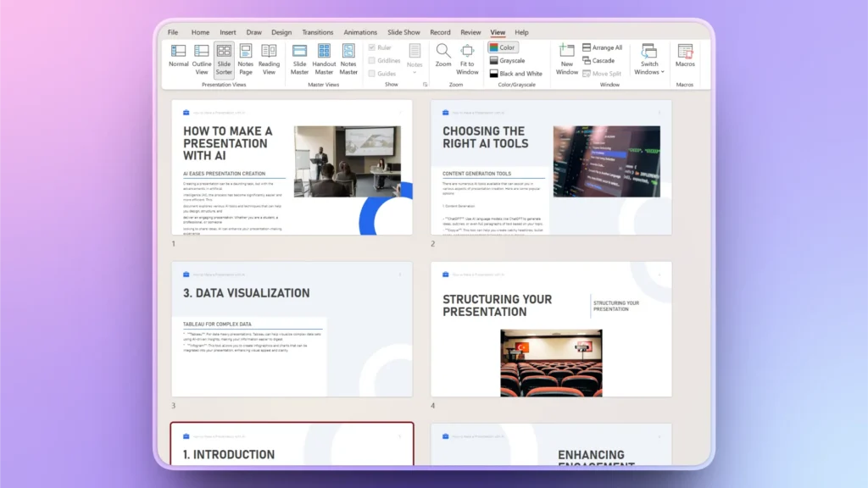Open Outline View

(202, 60)
